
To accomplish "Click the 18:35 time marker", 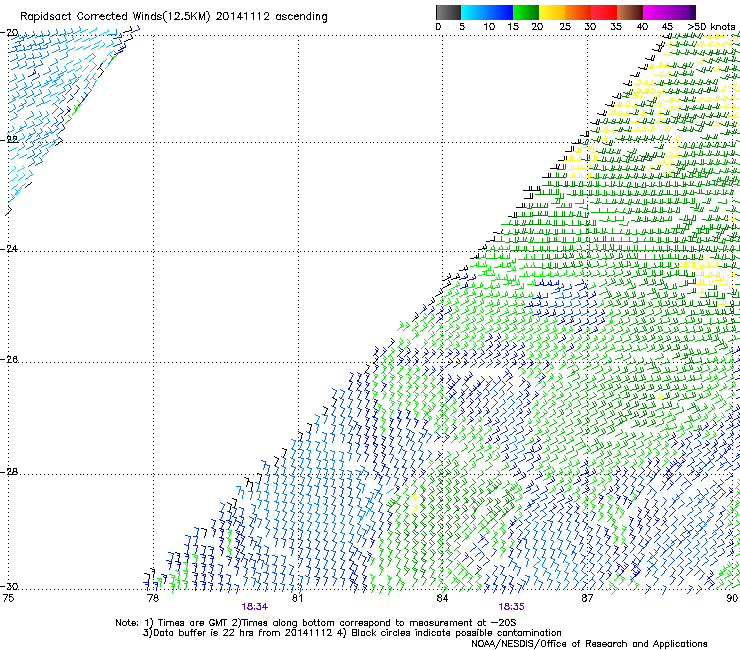I will [512, 607].
